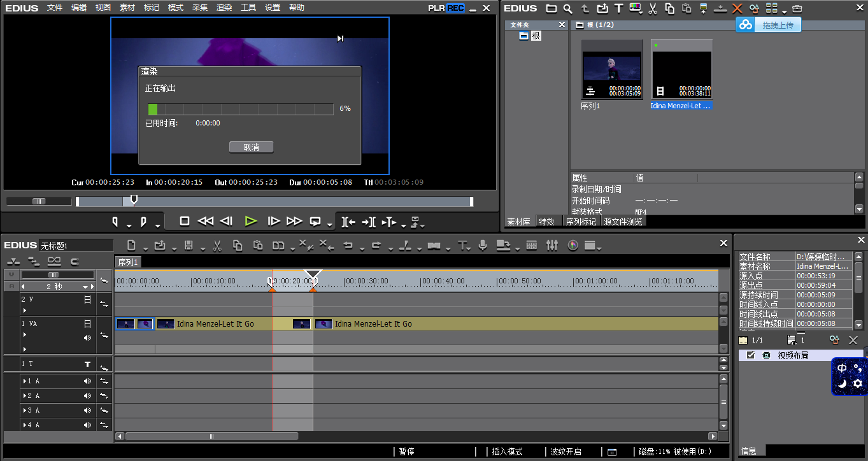Mute the 2 A audio track
Image resolution: width=868 pixels, height=461 pixels.
87,395
